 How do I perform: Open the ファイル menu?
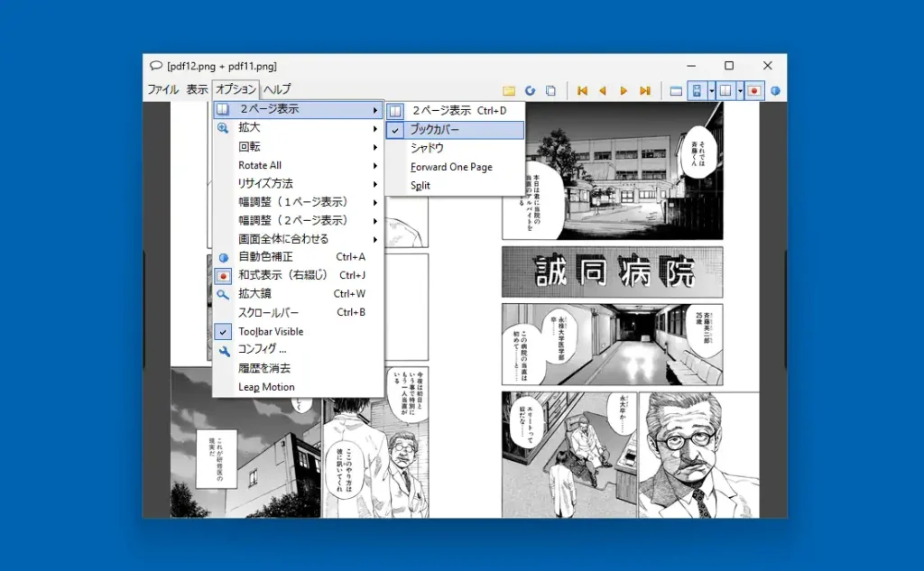point(162,89)
